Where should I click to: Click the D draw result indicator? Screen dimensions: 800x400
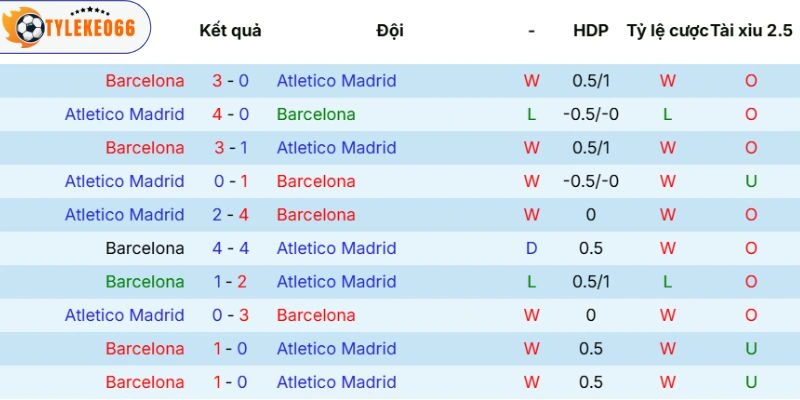pyautogui.click(x=532, y=248)
